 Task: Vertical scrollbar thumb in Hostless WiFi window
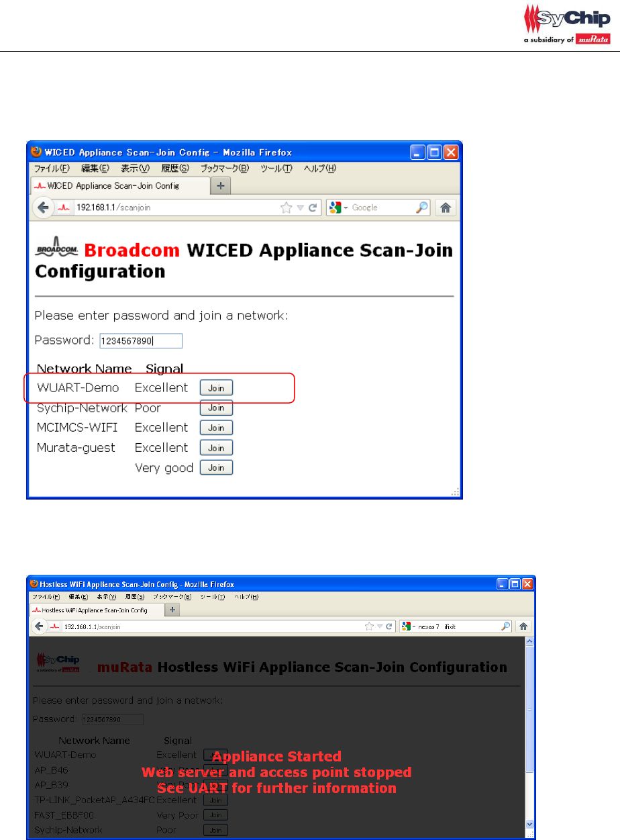(x=529, y=708)
